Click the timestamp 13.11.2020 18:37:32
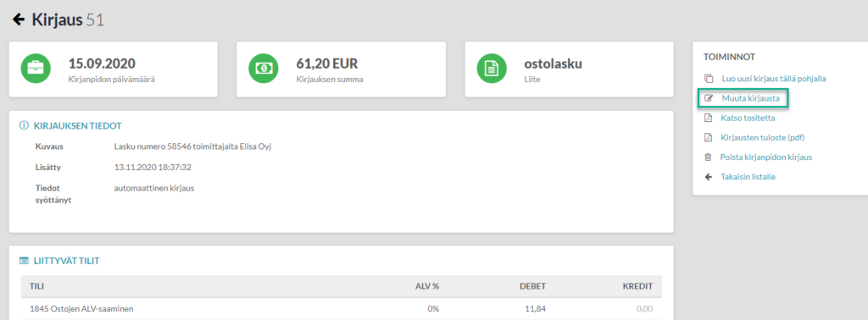The height and width of the screenshot is (320, 868). 153,167
